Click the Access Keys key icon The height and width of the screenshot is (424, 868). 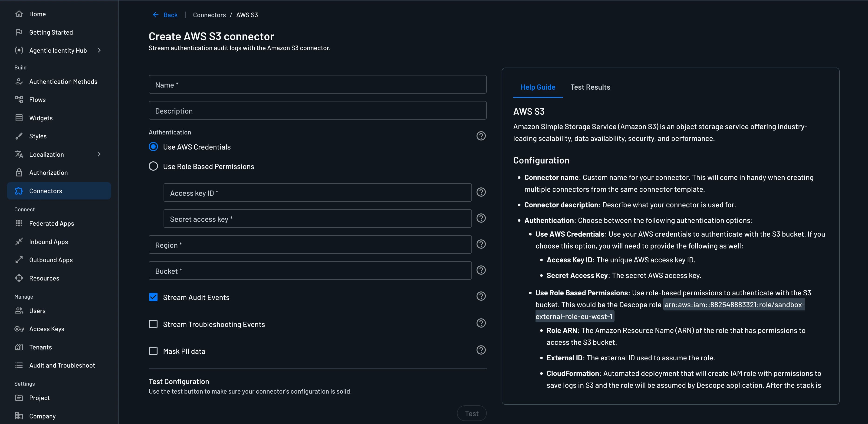pos(19,329)
